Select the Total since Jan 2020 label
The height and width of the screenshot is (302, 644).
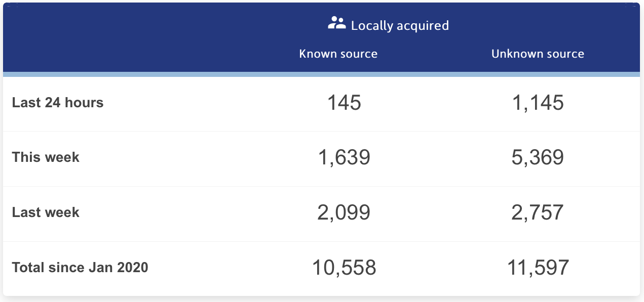pos(80,267)
